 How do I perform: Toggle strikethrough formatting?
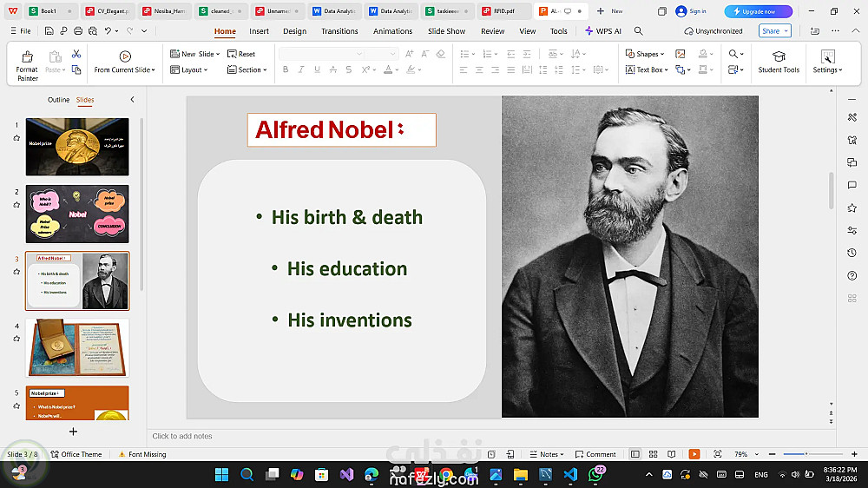(332, 69)
